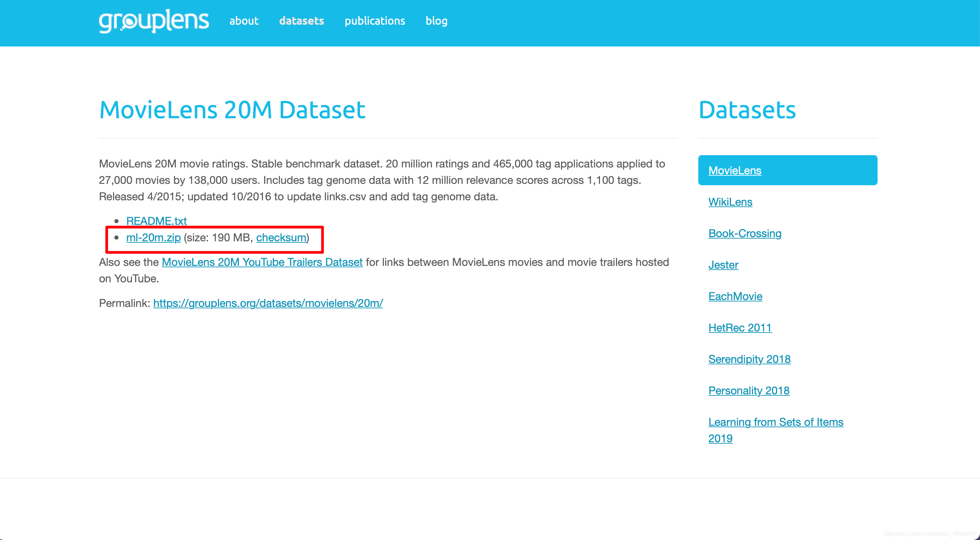
Task: Open the about menu item
Action: click(243, 21)
